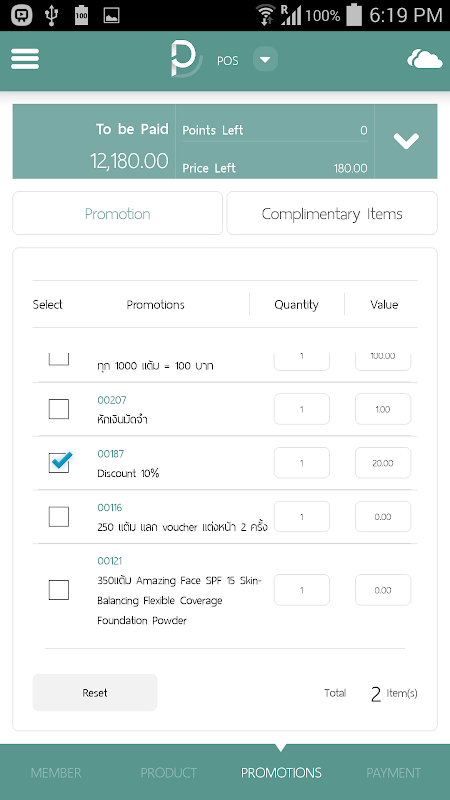Tap the Price Left 180.00 value
The width and height of the screenshot is (450, 800).
(x=351, y=168)
